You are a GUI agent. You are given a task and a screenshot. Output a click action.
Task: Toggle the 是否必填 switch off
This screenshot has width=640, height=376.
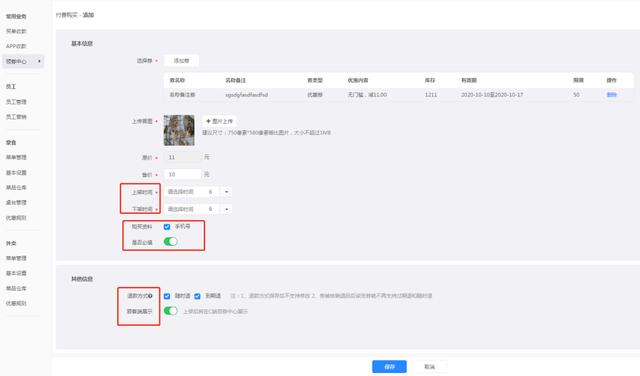point(171,242)
